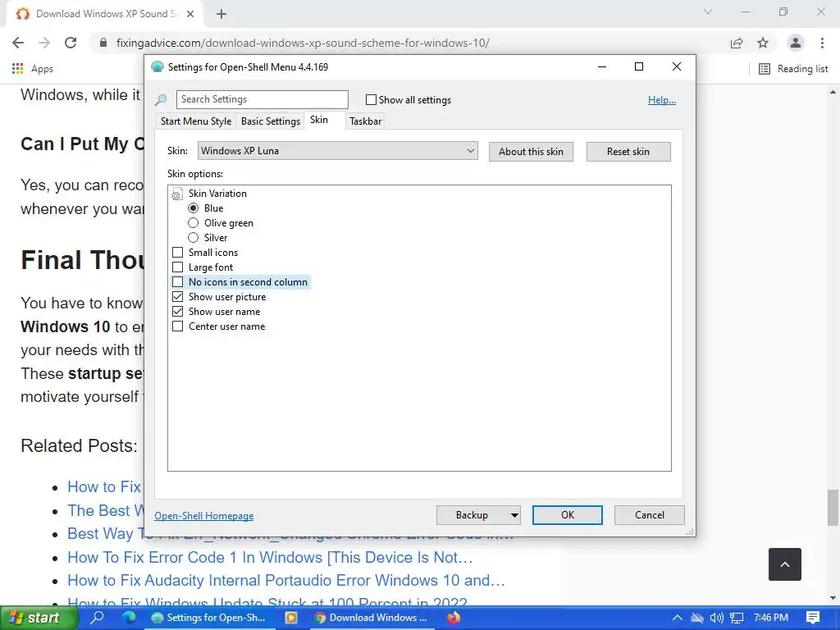Open volume control in system tray
Viewport: 840px width, 630px height.
tap(716, 618)
